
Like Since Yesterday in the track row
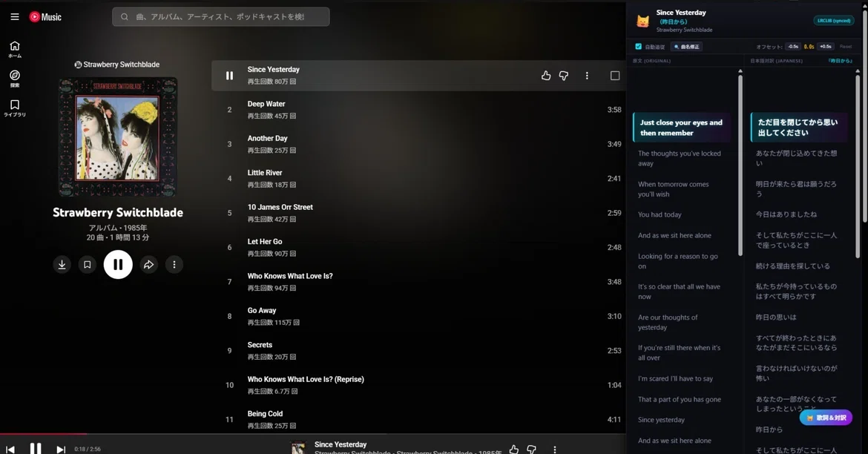pos(546,76)
